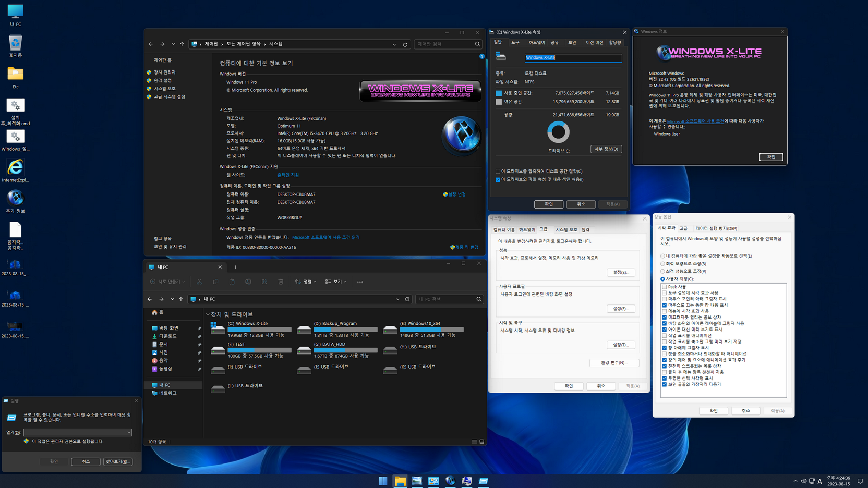This screenshot has height=488, width=868.
Task: Refresh the 내 PC explorer address bar
Action: pos(407,299)
